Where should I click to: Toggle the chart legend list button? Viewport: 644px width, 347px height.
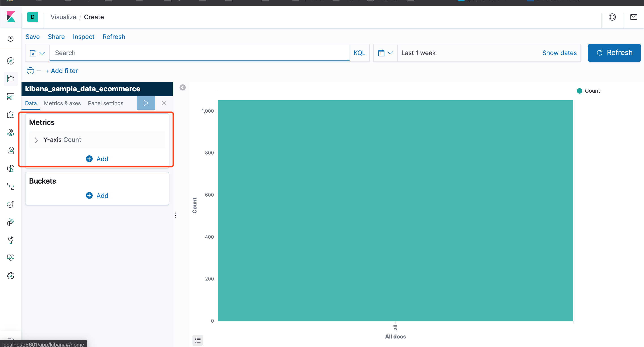(198, 340)
